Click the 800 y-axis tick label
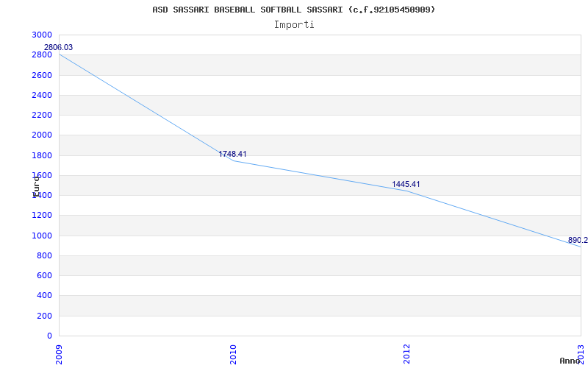Viewport: 588px width, 368px height. (44, 255)
